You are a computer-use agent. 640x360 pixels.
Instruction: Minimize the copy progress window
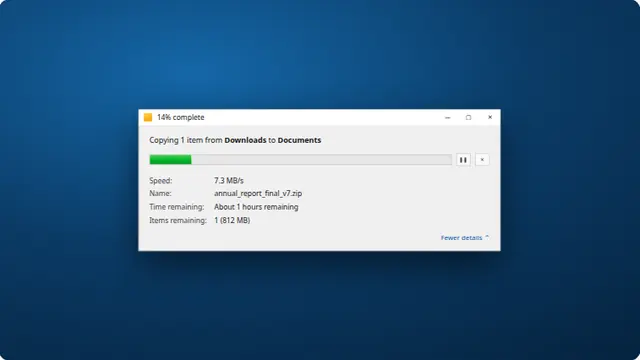click(x=447, y=118)
